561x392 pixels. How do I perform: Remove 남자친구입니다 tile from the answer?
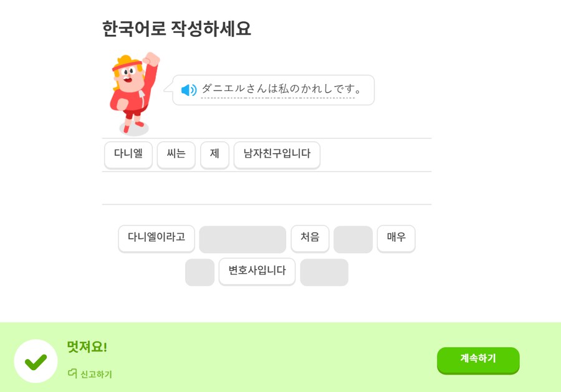(x=277, y=155)
